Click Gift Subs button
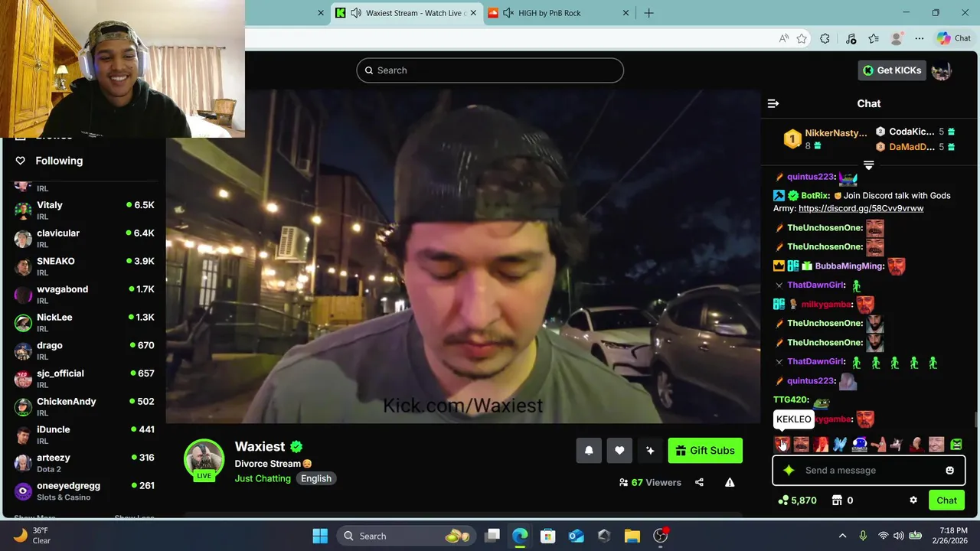 [705, 451]
